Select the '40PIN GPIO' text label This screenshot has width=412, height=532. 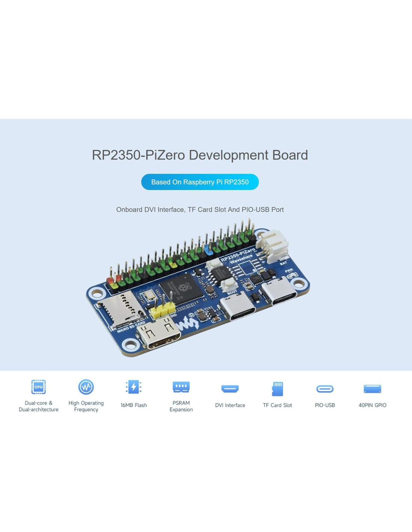(x=372, y=405)
